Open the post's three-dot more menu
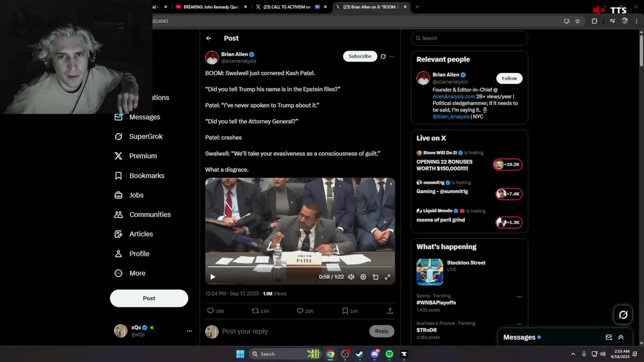Screen dimensions: 644x362 392,56
